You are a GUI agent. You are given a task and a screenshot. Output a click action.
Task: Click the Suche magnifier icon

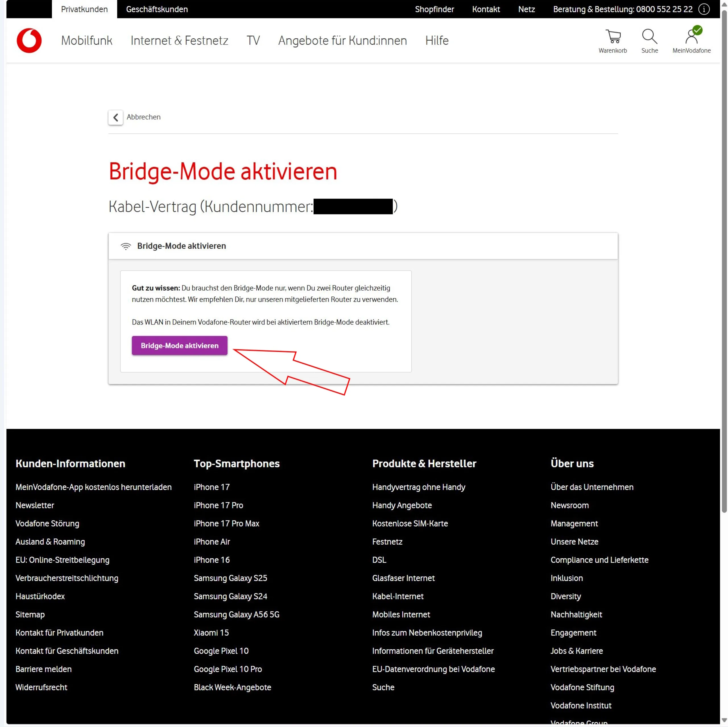point(650,37)
